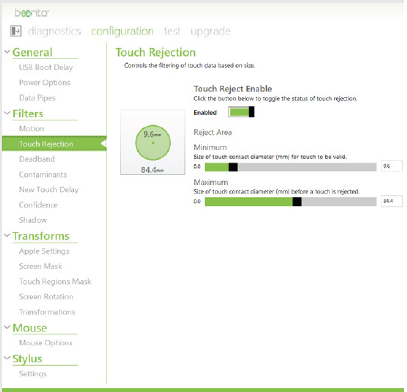Select the Filters heading
407x392 pixels.
coord(28,114)
